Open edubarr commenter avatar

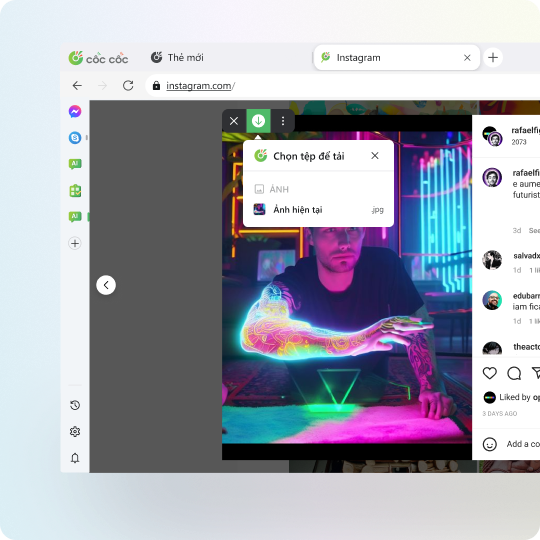click(492, 300)
